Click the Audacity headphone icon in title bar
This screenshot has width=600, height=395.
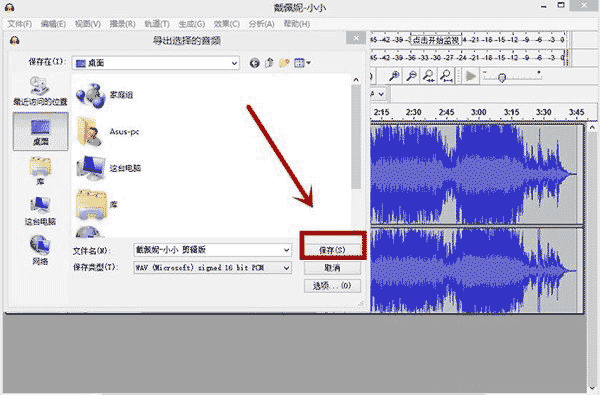10,7
